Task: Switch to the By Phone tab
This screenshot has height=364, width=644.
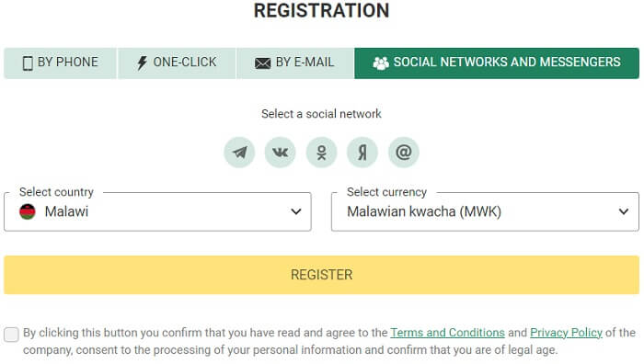Action: 61,63
